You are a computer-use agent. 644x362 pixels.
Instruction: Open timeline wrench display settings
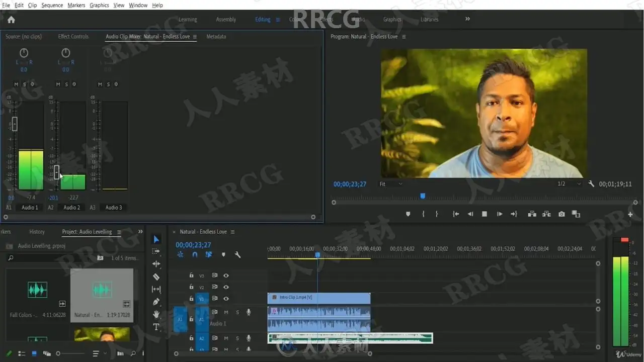coord(237,255)
